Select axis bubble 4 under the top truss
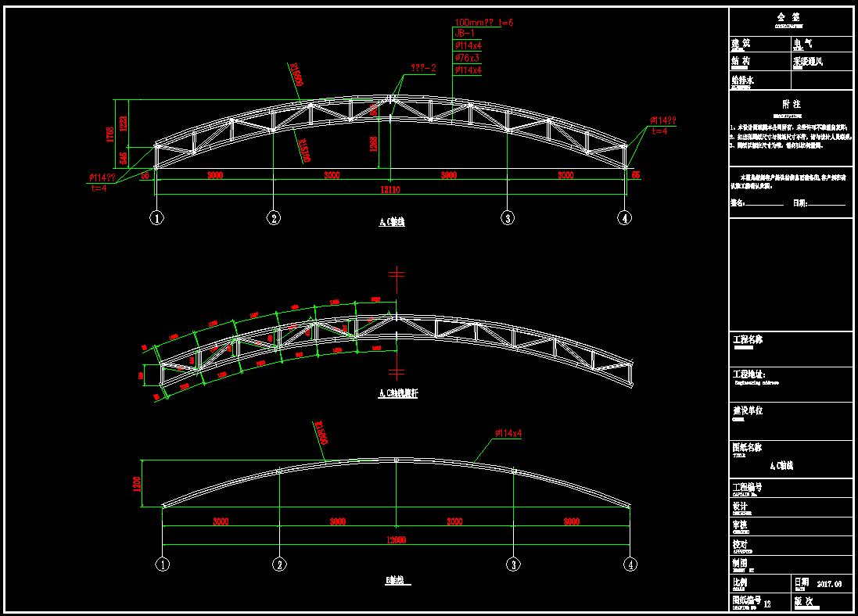The image size is (858, 616). [x=624, y=218]
